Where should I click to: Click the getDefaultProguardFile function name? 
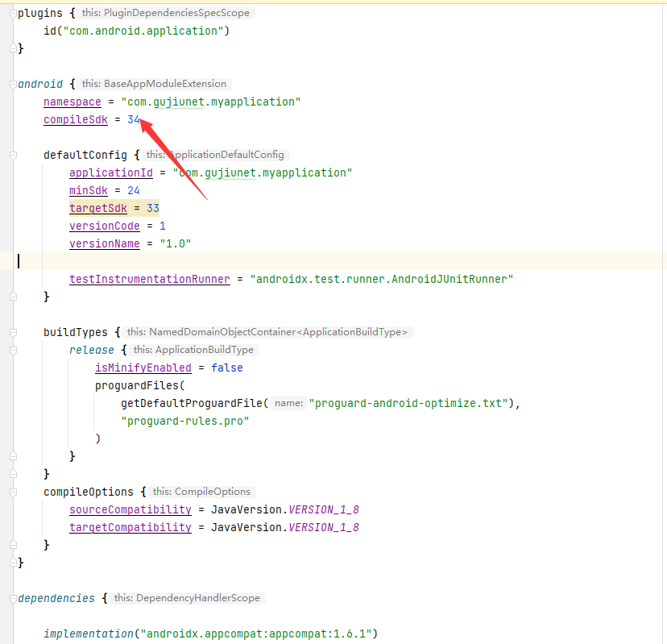pos(192,404)
